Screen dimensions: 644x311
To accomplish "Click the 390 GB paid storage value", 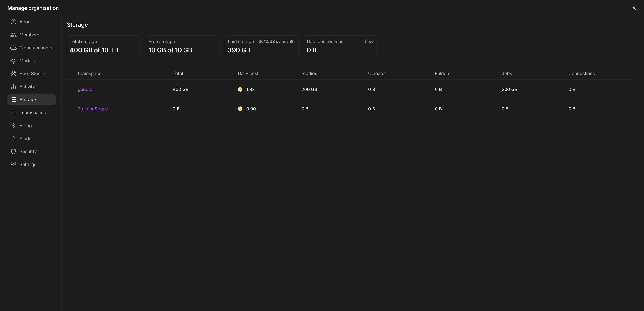I will tap(239, 50).
